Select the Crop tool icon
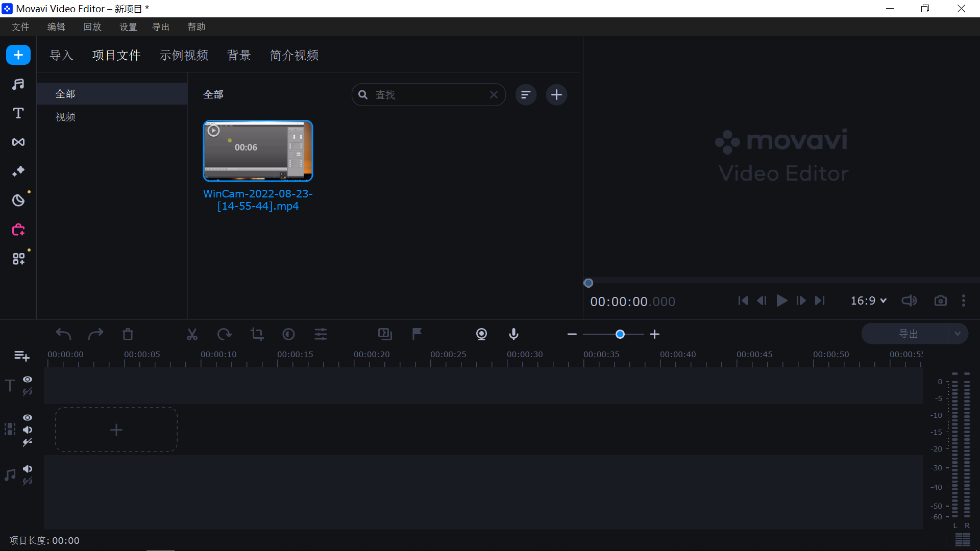This screenshot has width=980, height=551. 257,334
